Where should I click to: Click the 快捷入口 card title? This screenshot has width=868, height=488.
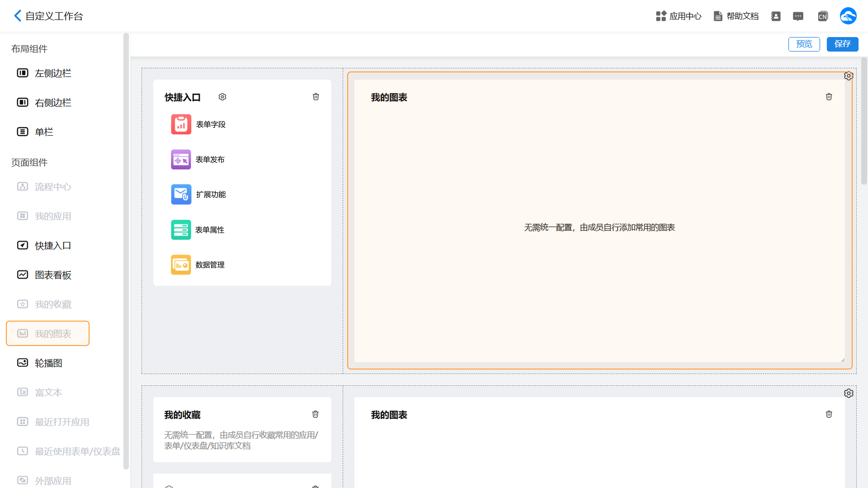coord(182,97)
